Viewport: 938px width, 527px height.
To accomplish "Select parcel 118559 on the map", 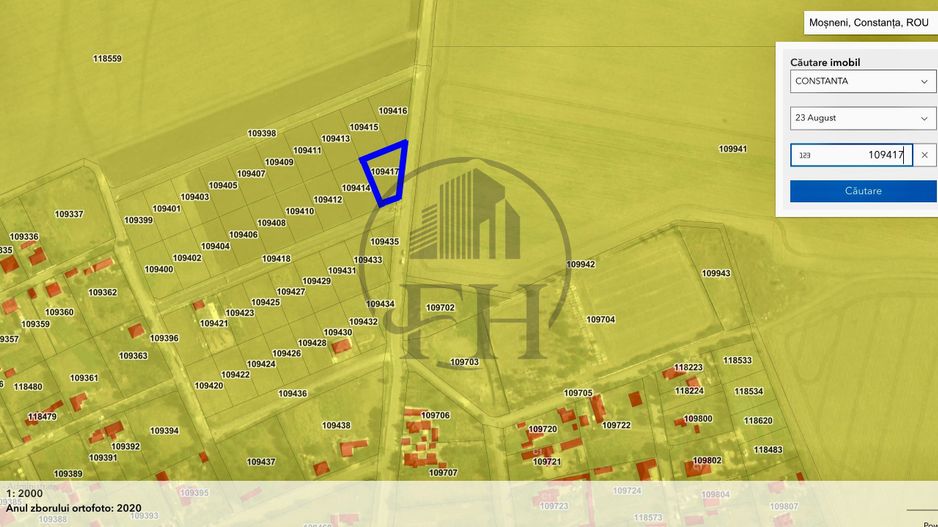I will coord(107,59).
